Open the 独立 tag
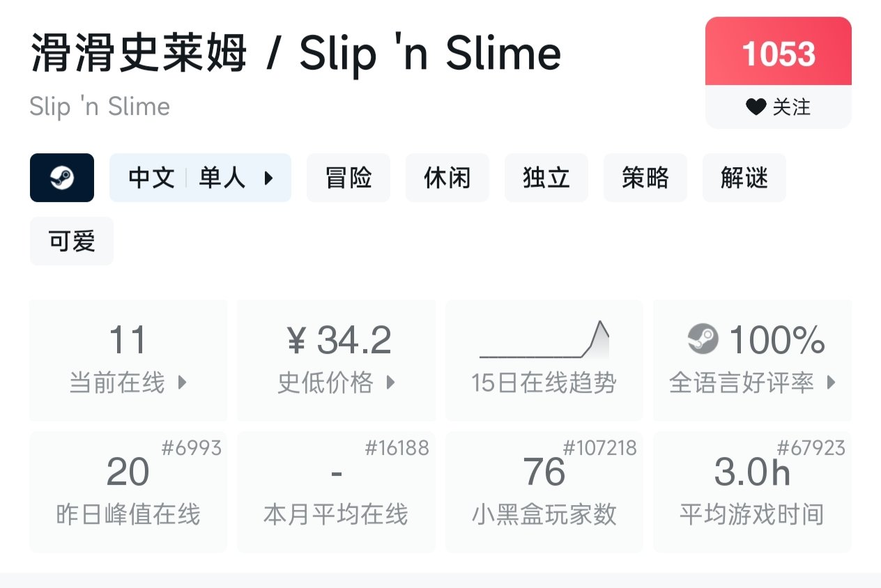This screenshot has width=881, height=588. [x=546, y=178]
